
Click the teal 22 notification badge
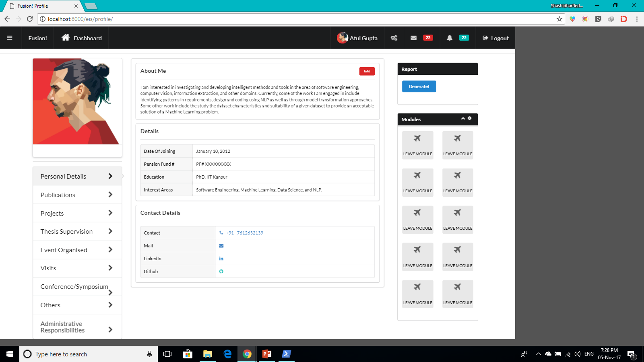click(x=464, y=38)
